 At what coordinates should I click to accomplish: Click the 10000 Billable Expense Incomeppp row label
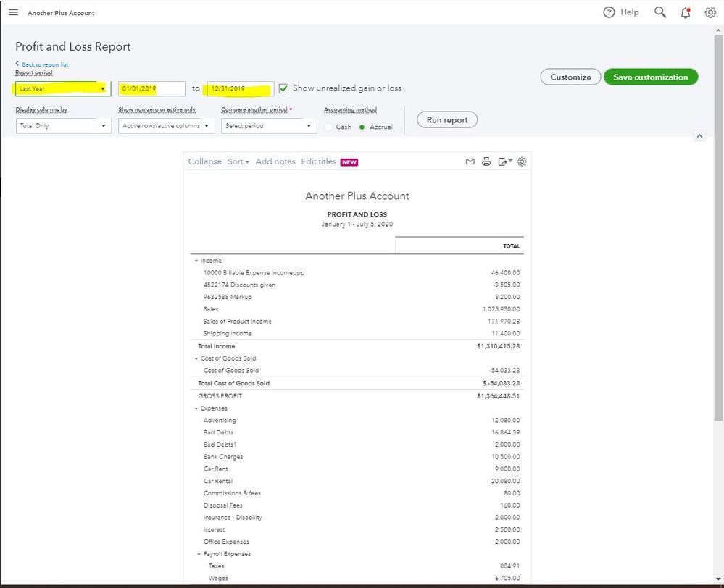coord(254,273)
